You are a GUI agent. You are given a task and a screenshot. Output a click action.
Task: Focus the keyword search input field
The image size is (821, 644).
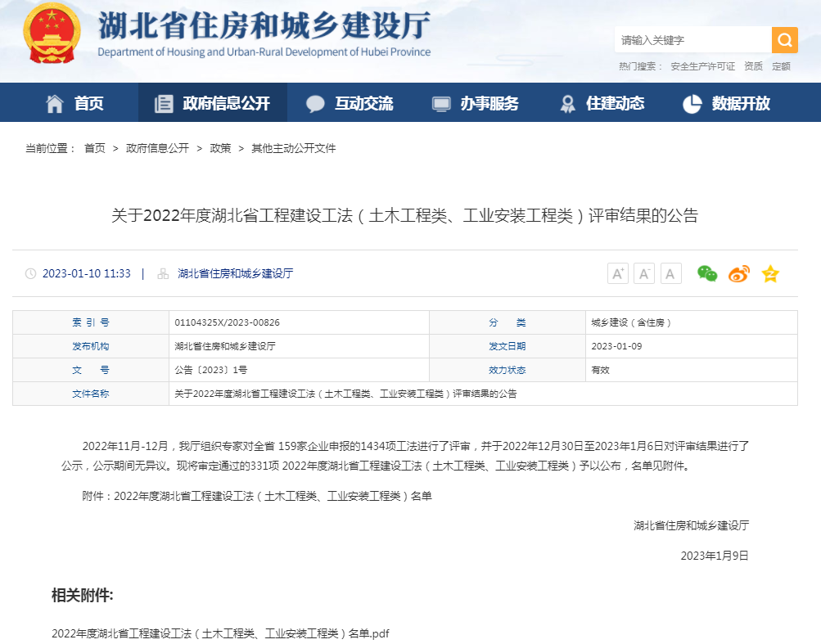click(692, 40)
